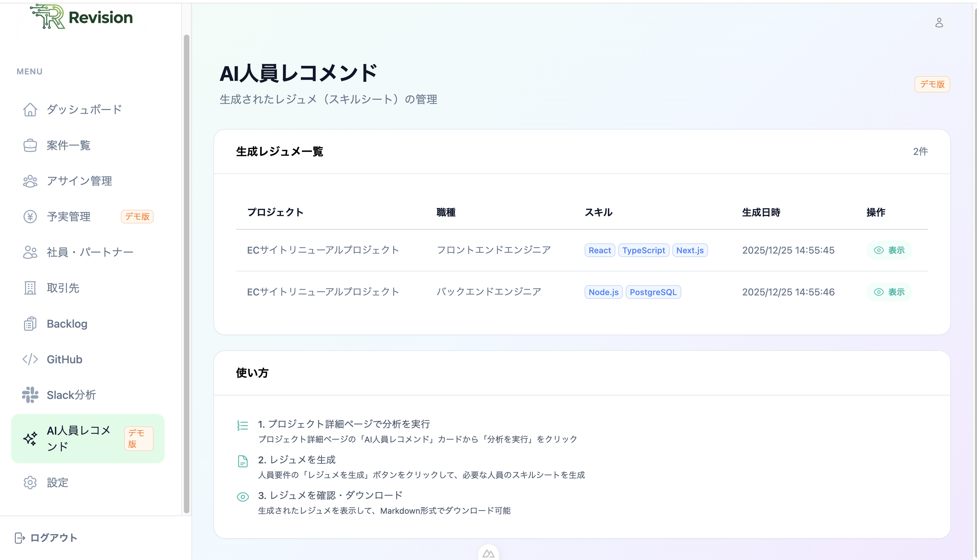
Task: Click the PostgreSQL skill badge
Action: point(653,292)
